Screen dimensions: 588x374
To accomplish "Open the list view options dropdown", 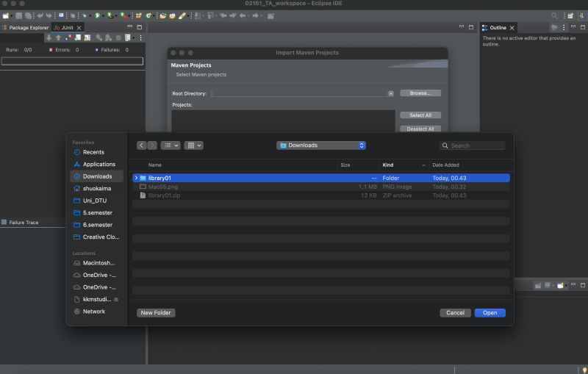I will [171, 145].
